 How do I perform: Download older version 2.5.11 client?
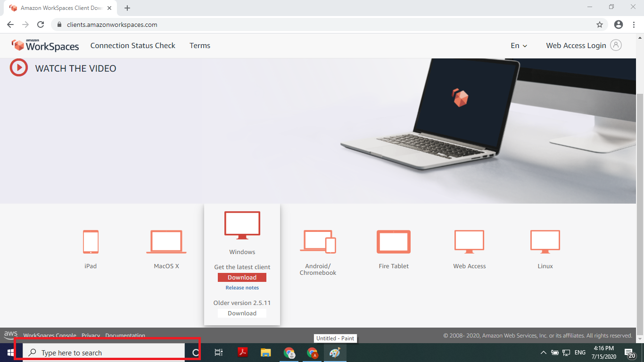pyautogui.click(x=242, y=313)
